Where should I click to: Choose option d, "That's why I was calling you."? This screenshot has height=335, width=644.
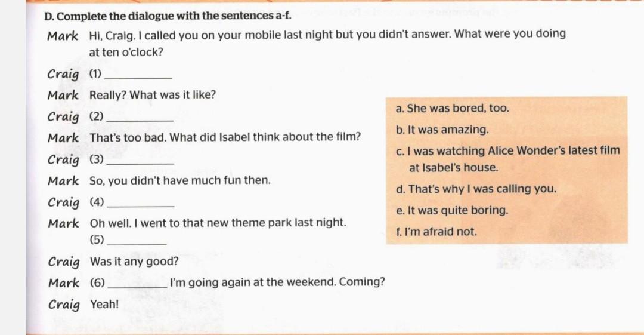pyautogui.click(x=476, y=189)
